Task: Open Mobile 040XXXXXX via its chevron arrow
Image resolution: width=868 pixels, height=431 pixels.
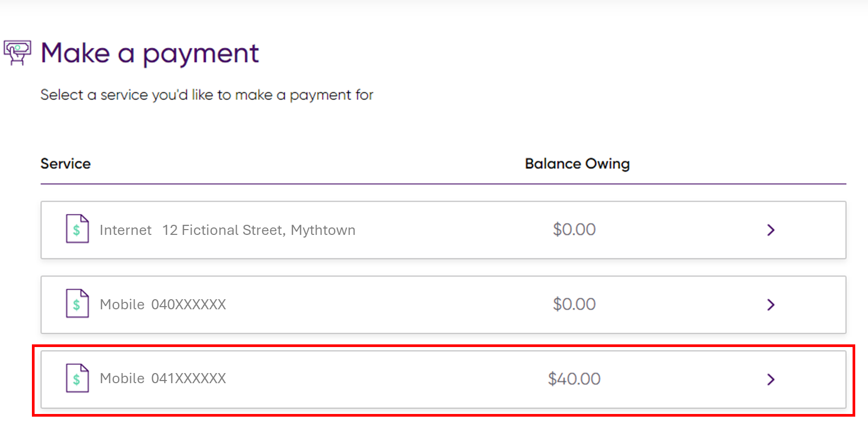Action: click(x=771, y=305)
